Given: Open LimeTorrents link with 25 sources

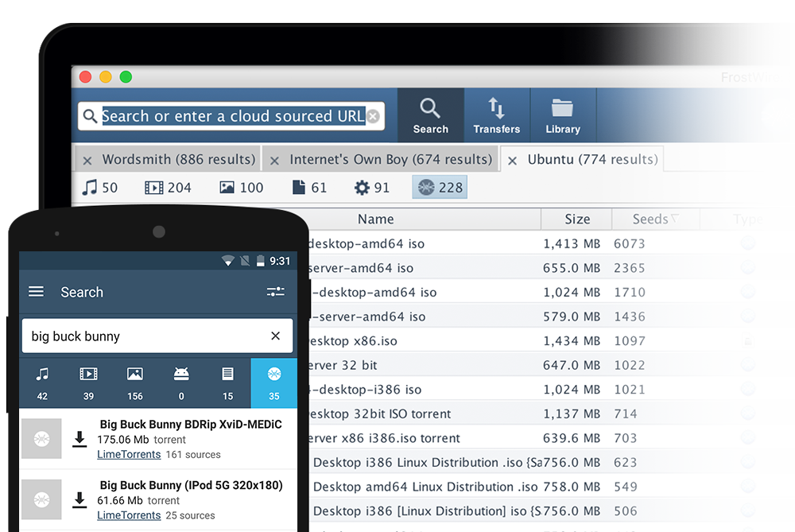Looking at the screenshot, I should tap(129, 515).
